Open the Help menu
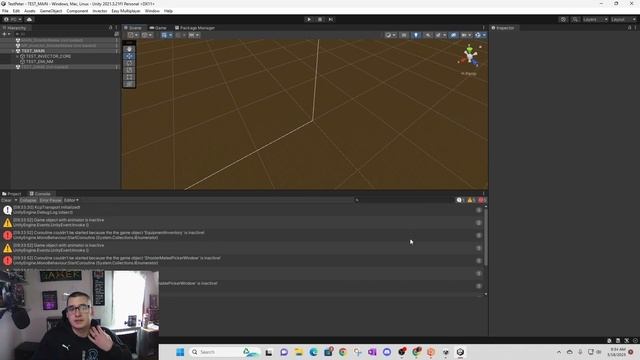Screen dimensions: 640x360 pyautogui.click(x=168, y=11)
